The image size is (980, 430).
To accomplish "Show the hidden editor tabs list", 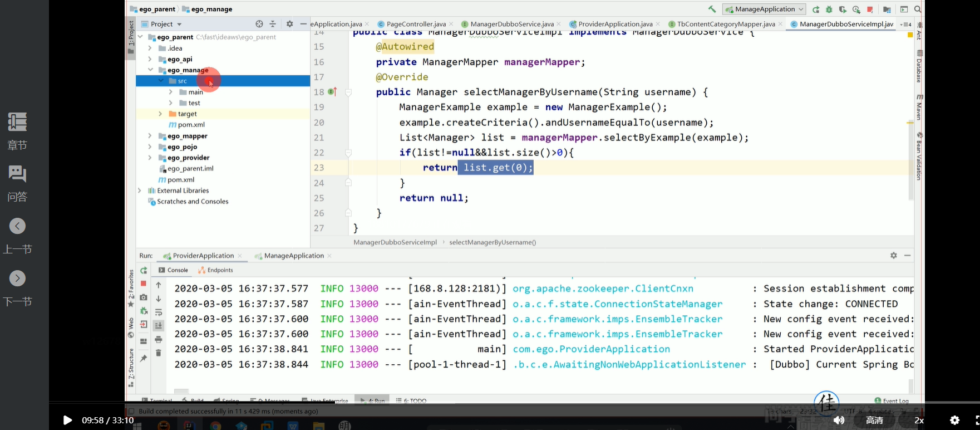I will (x=906, y=25).
